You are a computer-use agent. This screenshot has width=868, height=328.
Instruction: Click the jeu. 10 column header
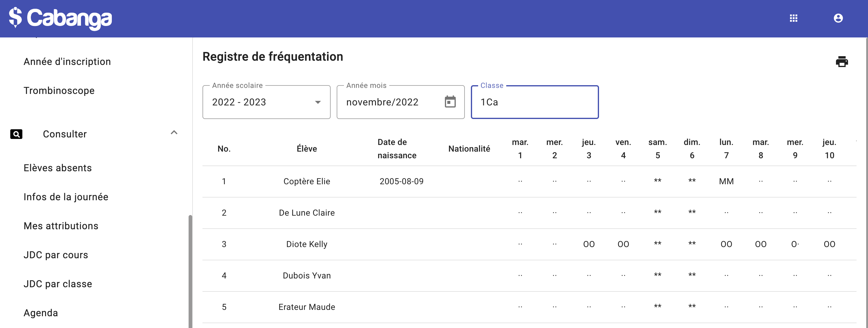click(x=829, y=149)
